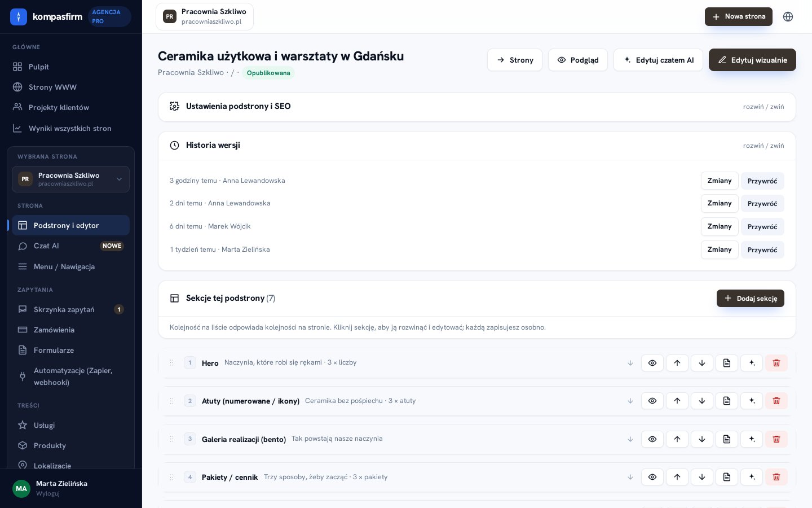Move Atuty section up with arrow
812x508 pixels.
coord(677,401)
